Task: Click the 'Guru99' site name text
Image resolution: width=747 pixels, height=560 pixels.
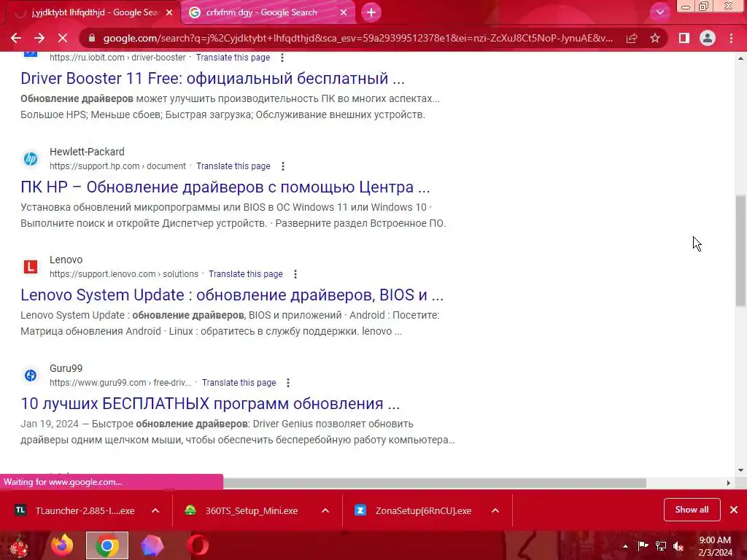Action: point(66,368)
